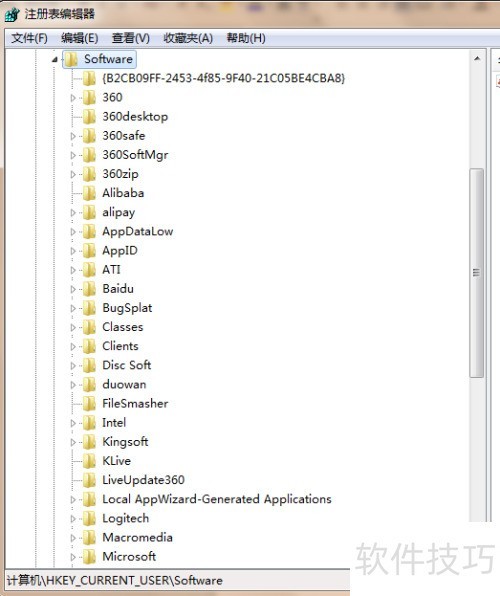The image size is (500, 596).
Task: Click the KLive folder icon
Action: point(89,461)
